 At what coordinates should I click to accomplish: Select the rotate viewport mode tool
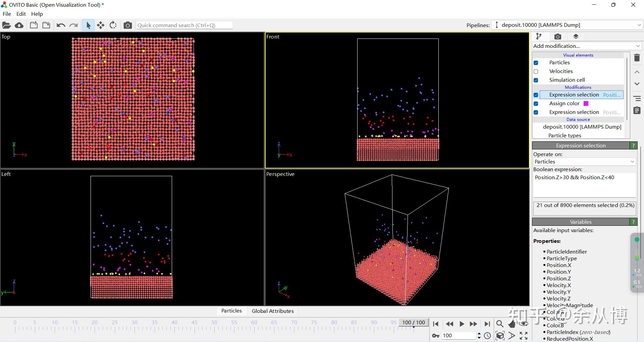(113, 25)
